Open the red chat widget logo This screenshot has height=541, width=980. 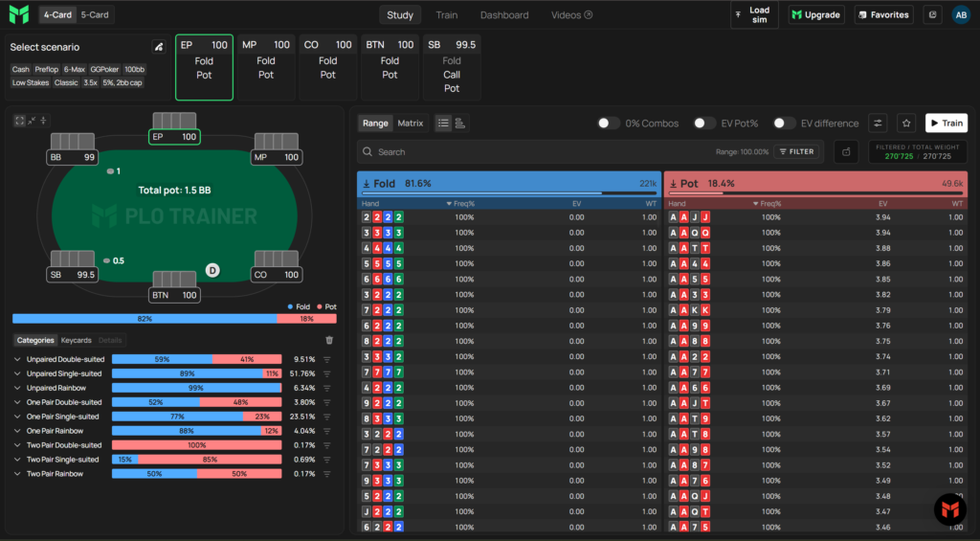[x=950, y=509]
